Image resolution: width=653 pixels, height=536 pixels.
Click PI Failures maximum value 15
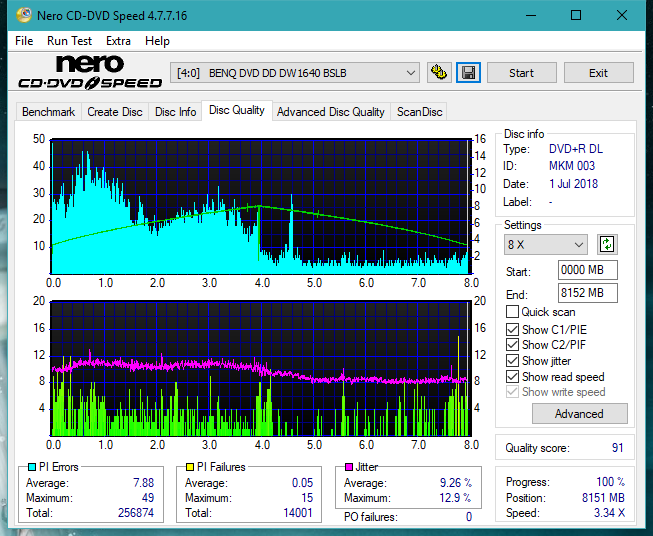click(x=307, y=497)
